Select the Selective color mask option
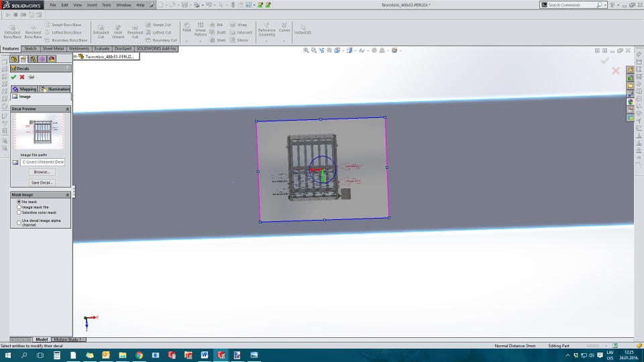Viewport: 644px width, 362px height. click(x=19, y=213)
